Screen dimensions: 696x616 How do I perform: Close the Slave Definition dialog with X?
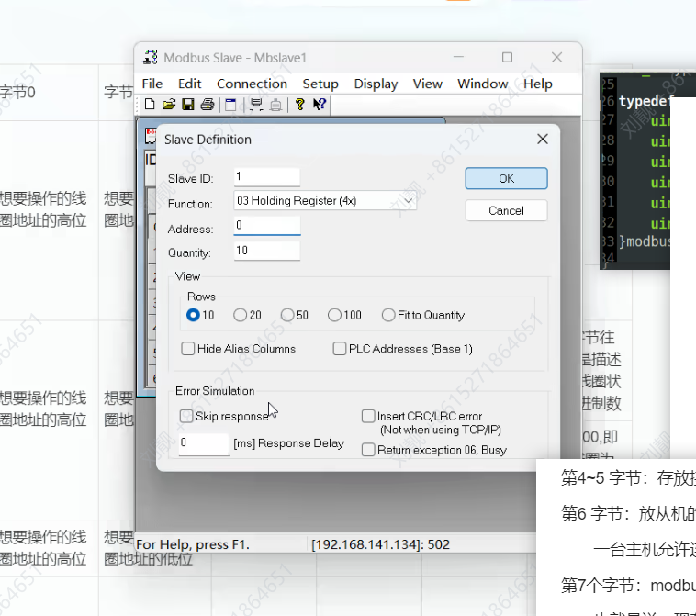[543, 140]
